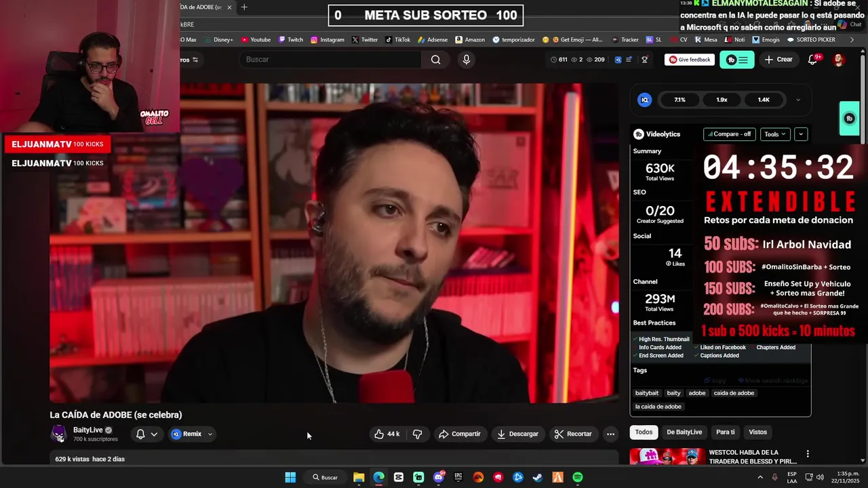868x488 pixels.
Task: Click Give feedback button
Action: point(690,60)
